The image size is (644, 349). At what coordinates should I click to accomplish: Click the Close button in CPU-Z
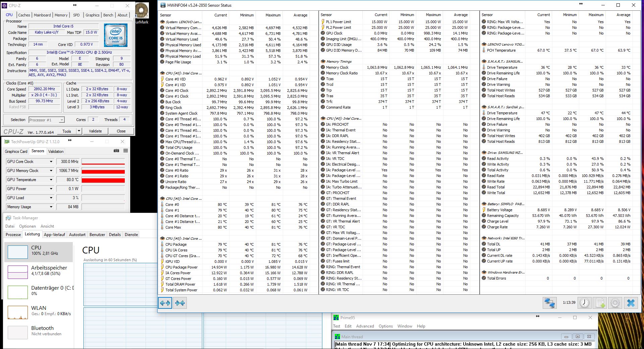click(x=121, y=131)
